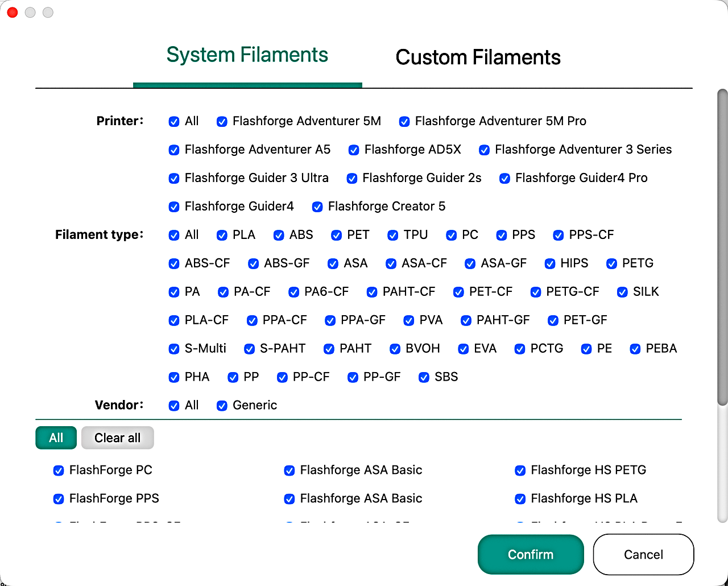Toggle PPS-CF filament checkbox
This screenshot has width=728, height=586.
559,235
